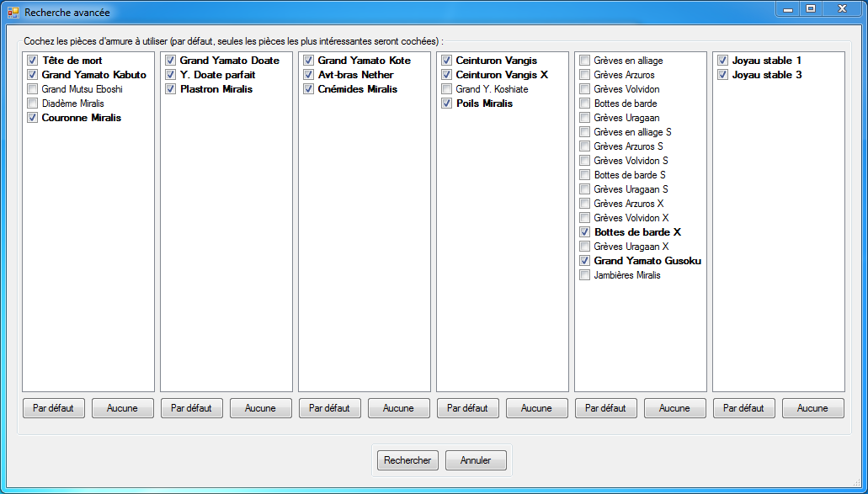
Task: Enable "Grand Mutsu Eboshi" in the head column
Action: pos(32,89)
